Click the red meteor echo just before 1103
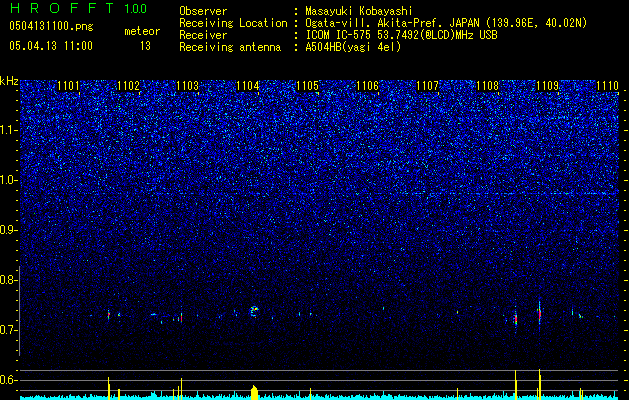Viewport: 629px width, 400px height. (181, 317)
